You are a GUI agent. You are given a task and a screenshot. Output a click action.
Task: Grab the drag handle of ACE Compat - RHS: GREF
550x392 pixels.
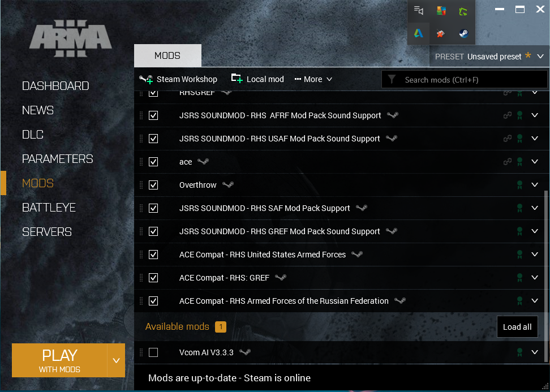point(141,278)
